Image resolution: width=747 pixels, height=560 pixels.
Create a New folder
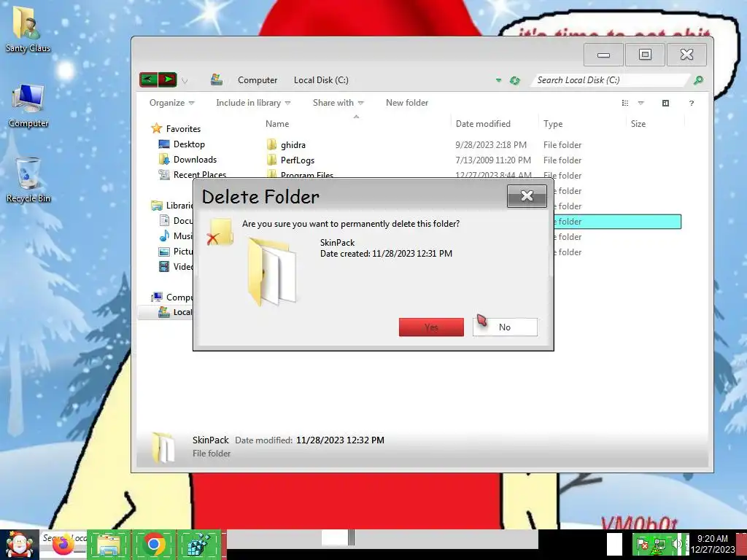coord(407,103)
